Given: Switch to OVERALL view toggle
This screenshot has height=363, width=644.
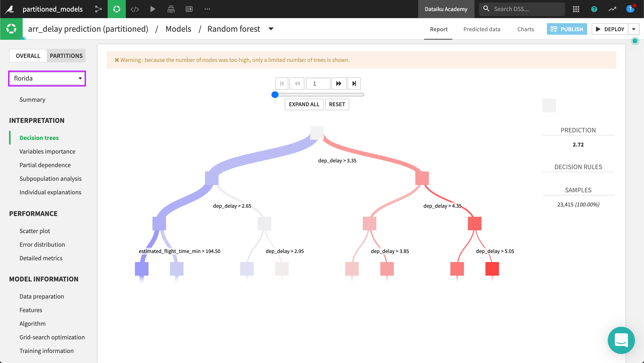Looking at the screenshot, I should 28,56.
